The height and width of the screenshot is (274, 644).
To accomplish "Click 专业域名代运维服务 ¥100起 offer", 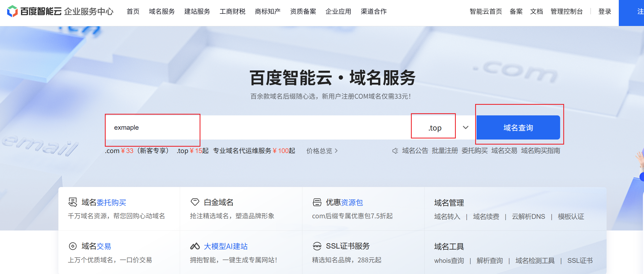I will point(254,151).
